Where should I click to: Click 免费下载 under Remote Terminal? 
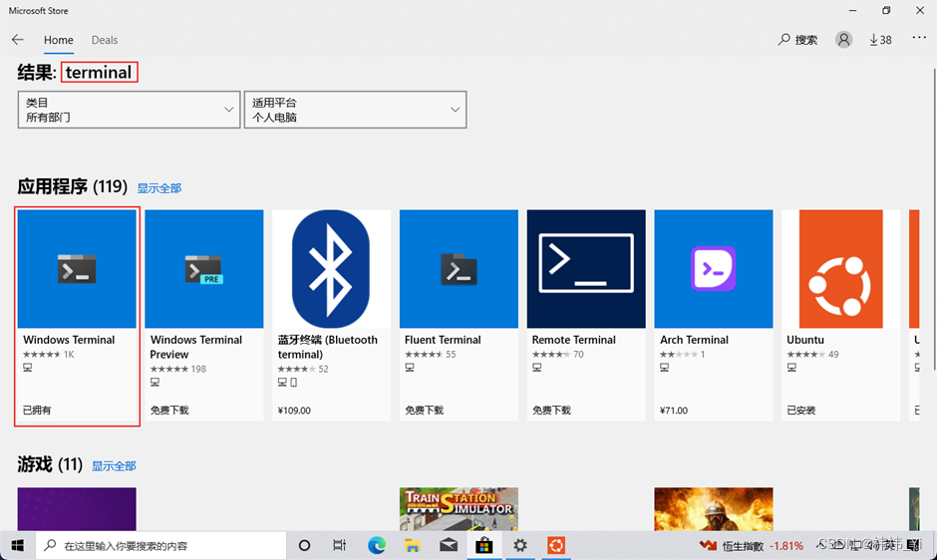pos(551,410)
